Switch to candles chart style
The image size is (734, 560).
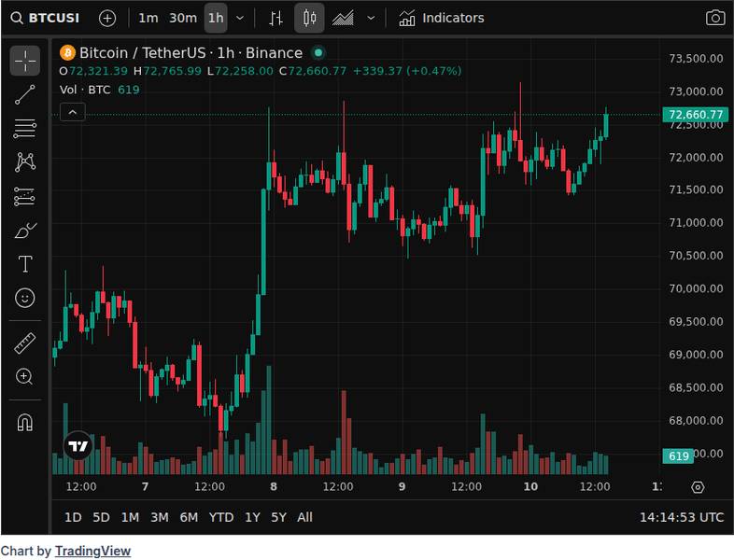pyautogui.click(x=309, y=19)
